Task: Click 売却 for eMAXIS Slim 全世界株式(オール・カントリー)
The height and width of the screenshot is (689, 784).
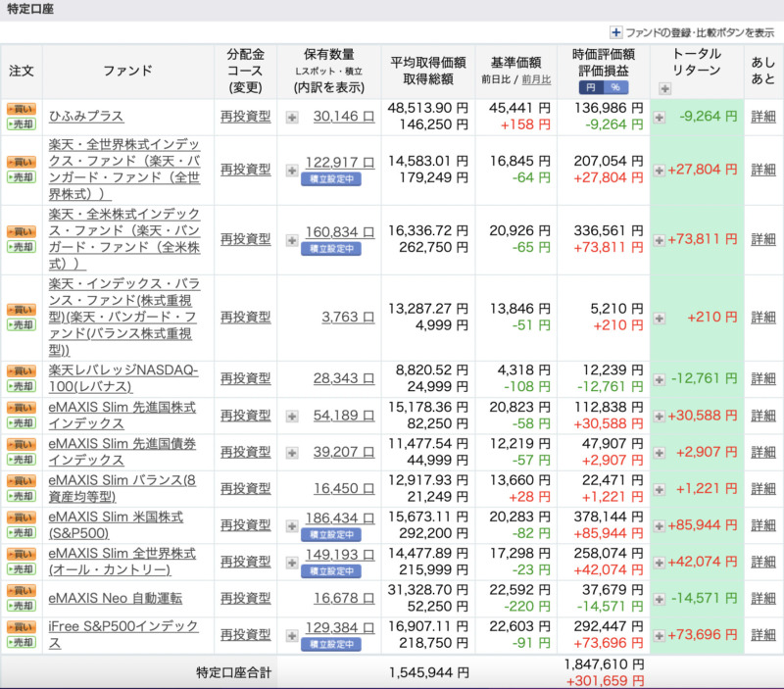Action: click(x=22, y=569)
